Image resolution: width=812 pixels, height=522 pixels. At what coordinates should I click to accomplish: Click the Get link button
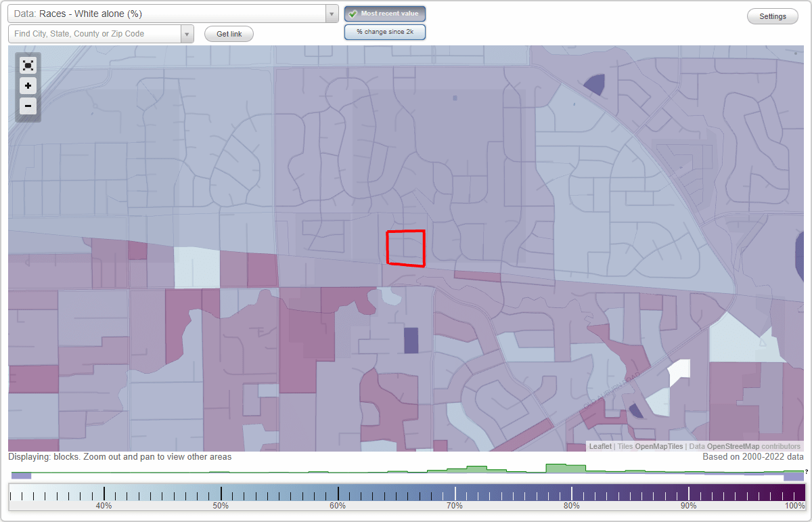[x=228, y=33]
